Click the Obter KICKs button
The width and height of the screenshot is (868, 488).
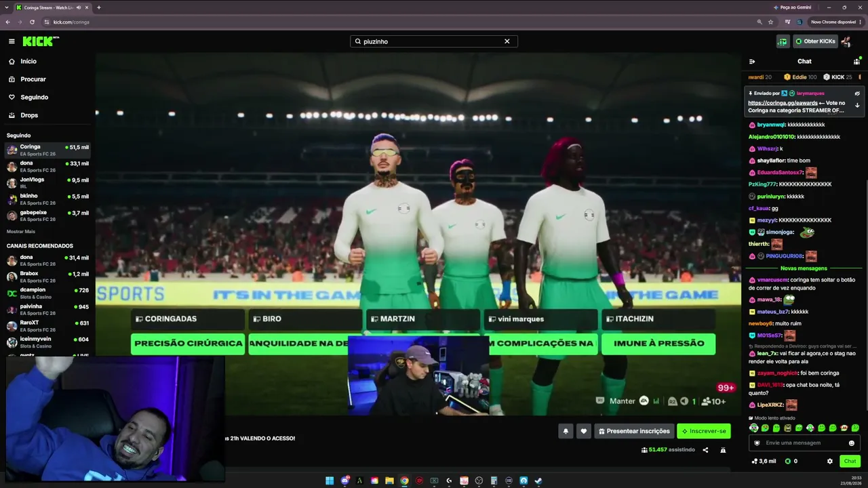pos(815,41)
